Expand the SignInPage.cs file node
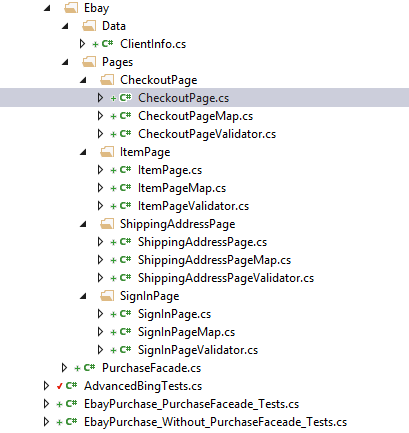Viewport: 409px width, 433px height. pos(100,314)
